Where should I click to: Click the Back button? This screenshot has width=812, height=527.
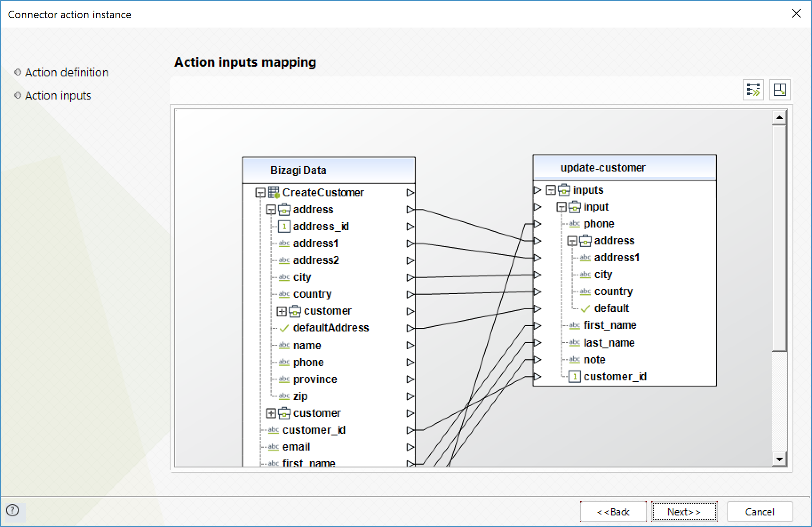(613, 511)
